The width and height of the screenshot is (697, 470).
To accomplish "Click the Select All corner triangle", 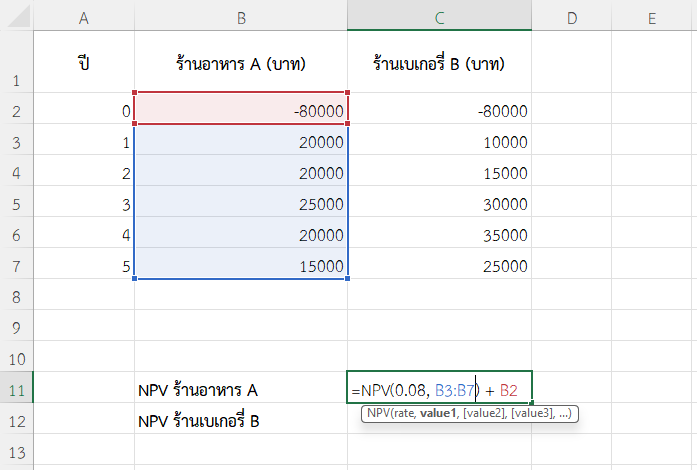I will tap(17, 15).
